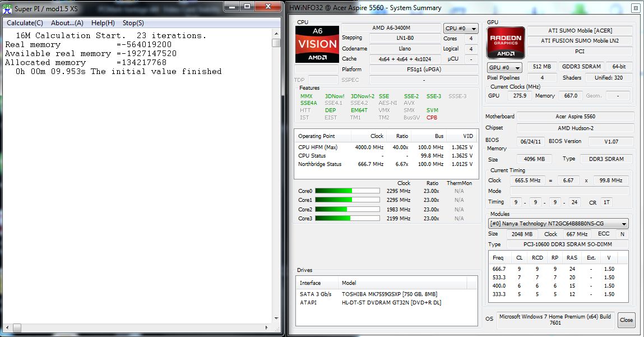
Task: Click the Super PI title bar icon
Action: [x=7, y=8]
